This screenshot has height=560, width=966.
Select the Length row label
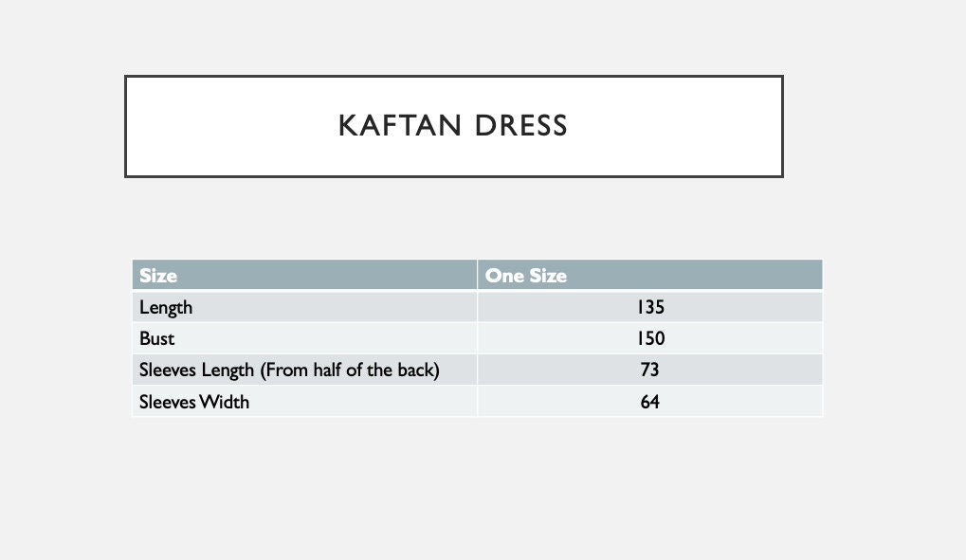tap(166, 307)
